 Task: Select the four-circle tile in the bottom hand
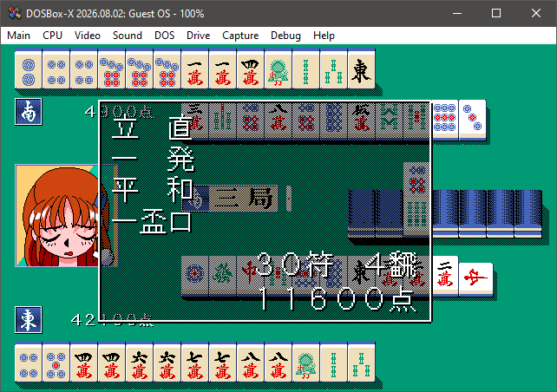(29, 363)
